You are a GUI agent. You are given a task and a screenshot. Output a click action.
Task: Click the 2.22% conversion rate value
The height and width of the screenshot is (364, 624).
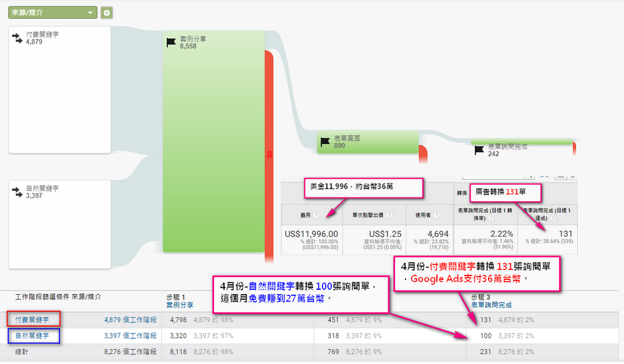tap(502, 234)
